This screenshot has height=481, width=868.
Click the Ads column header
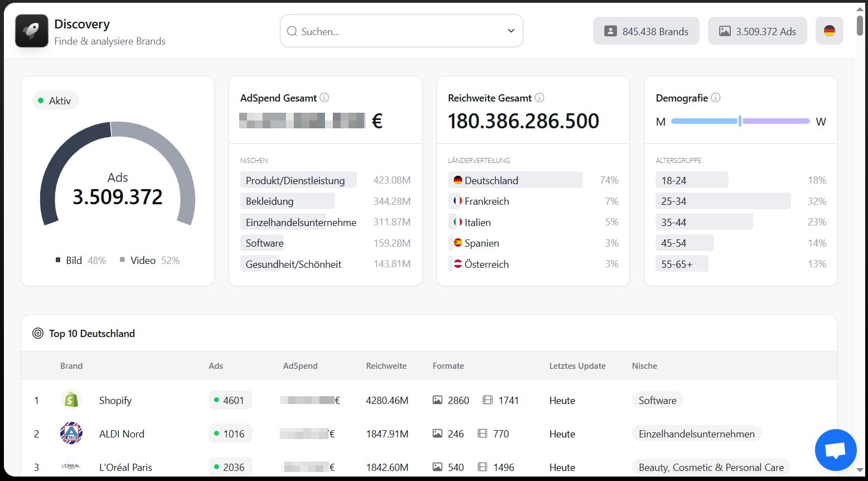pos(216,366)
